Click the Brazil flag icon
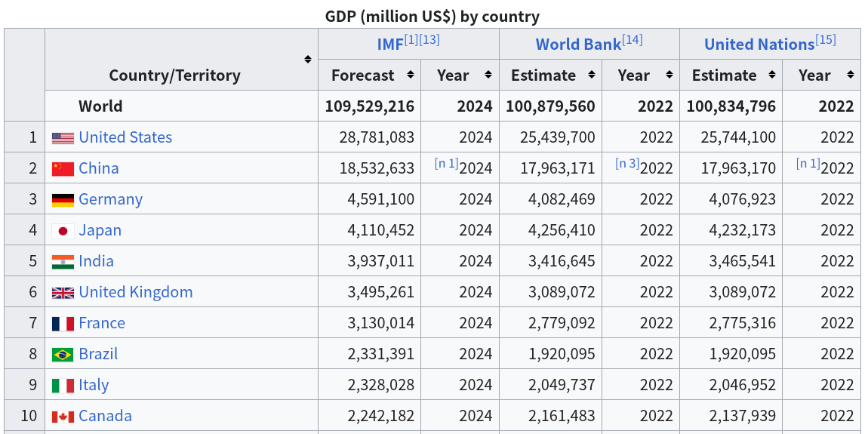This screenshot has width=868, height=434. 63,355
